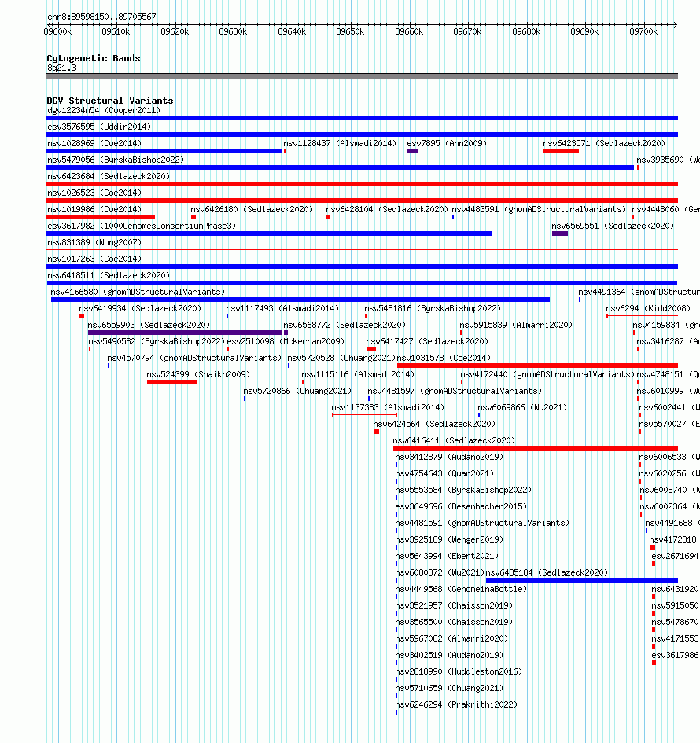Select nsv4483591 (gnomADStructuralVariants) label
Screen dimensions: 700x743
coord(539,209)
